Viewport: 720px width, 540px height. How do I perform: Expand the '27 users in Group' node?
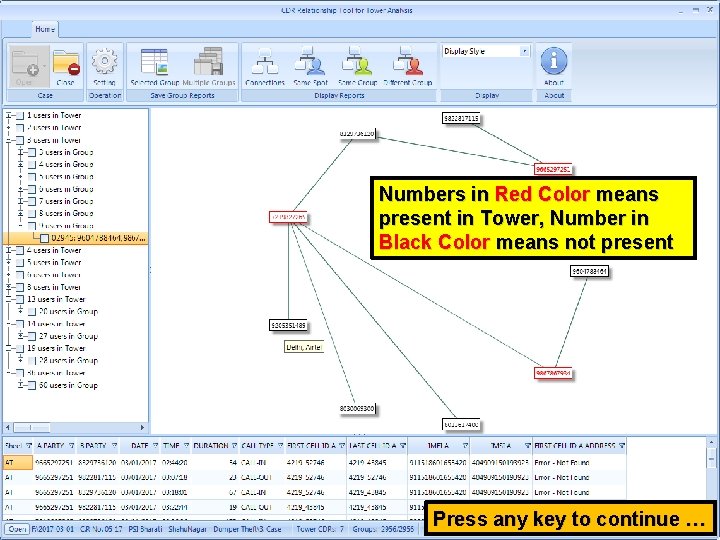20,336
